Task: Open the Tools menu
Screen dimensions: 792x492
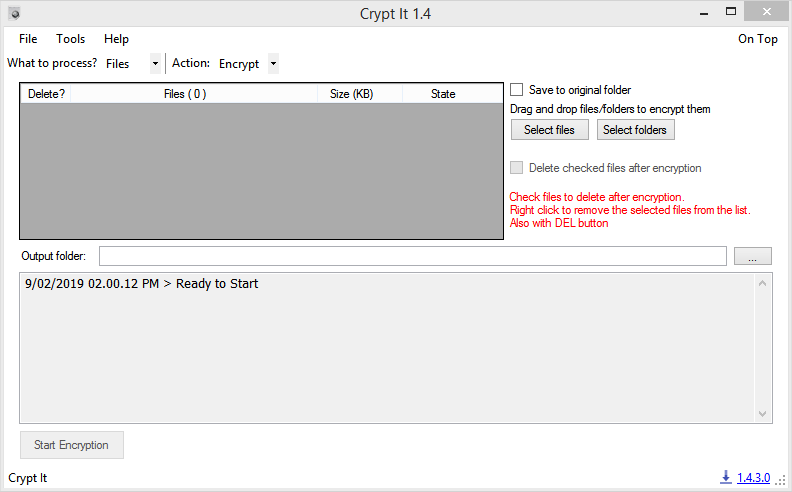Action: pyautogui.click(x=71, y=39)
